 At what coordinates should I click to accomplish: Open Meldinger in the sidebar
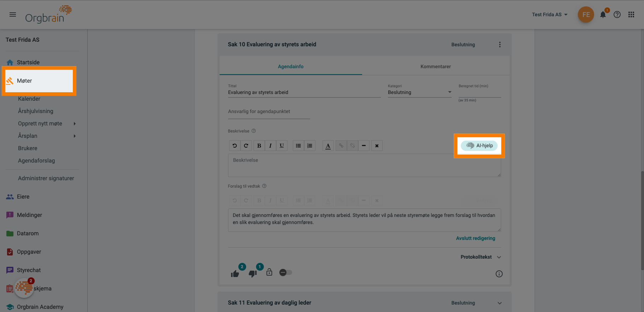[x=29, y=215]
